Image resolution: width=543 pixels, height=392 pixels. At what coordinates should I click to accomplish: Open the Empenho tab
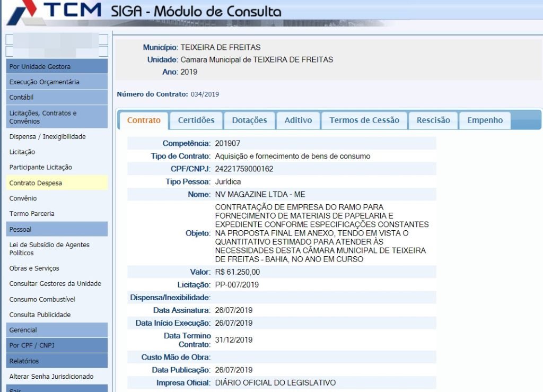pos(485,120)
